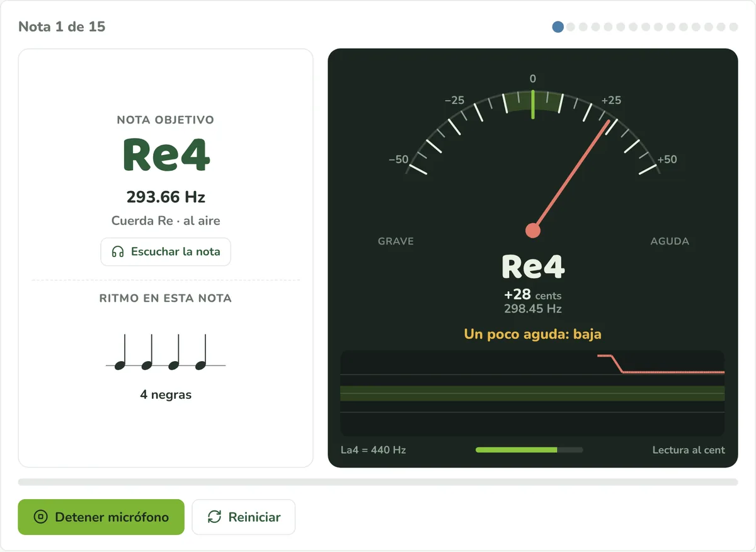
Task: Click the text "Cuerda Re · al aire"
Action: coord(166,221)
